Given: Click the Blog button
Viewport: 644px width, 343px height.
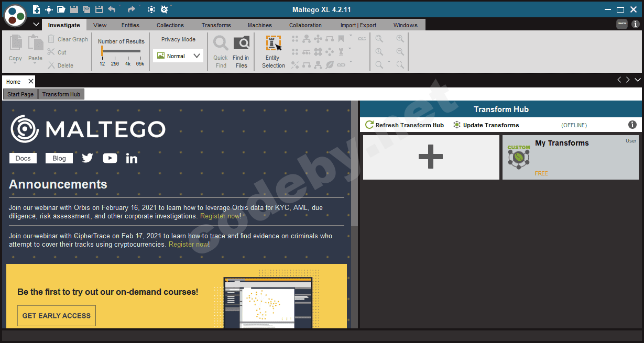Looking at the screenshot, I should coord(59,158).
